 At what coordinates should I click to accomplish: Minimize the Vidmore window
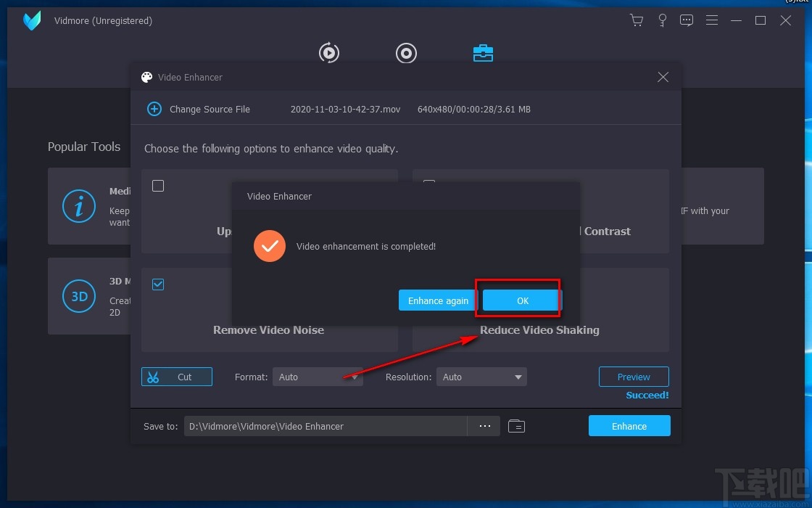click(x=736, y=20)
